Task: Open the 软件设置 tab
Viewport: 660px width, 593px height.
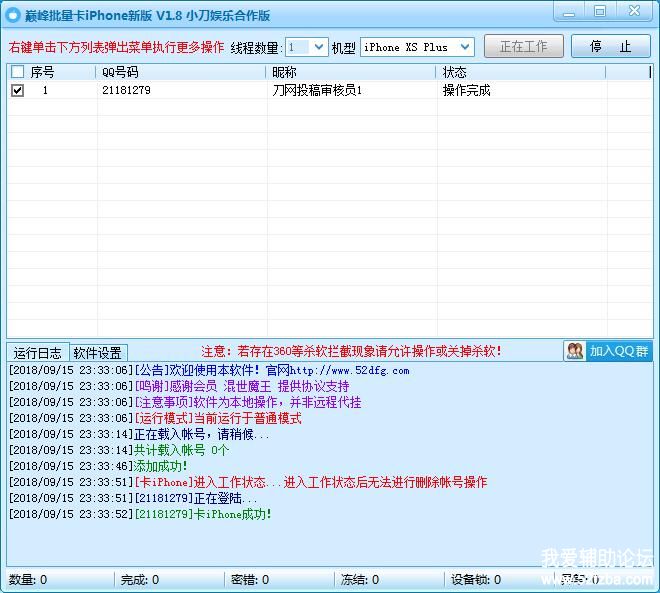Action: pos(97,353)
